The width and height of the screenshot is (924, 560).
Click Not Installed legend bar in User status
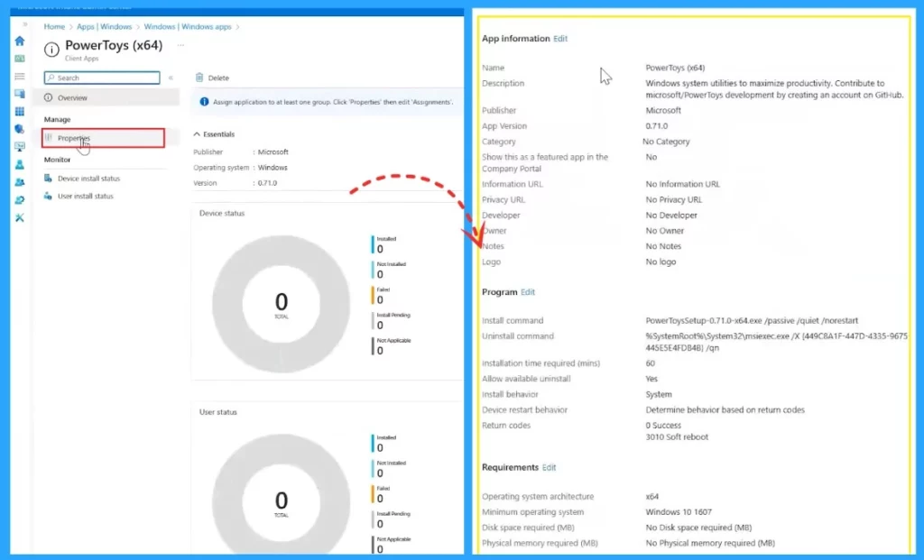click(x=373, y=469)
